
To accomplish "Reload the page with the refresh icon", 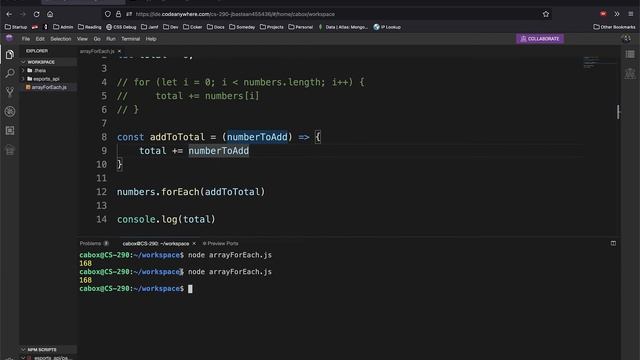I will coord(36,14).
